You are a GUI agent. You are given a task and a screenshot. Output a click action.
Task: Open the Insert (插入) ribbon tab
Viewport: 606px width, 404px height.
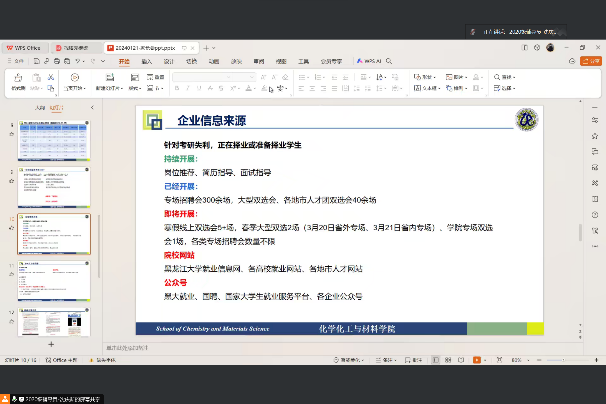[x=147, y=60]
